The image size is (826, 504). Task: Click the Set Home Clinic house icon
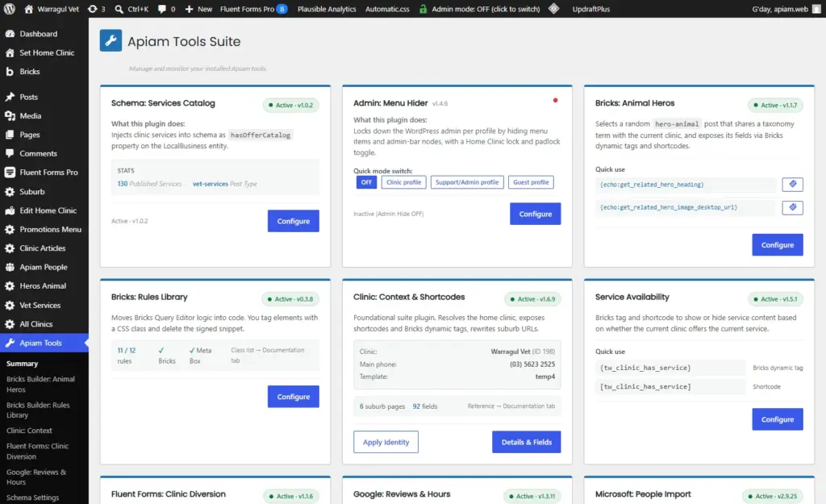pos(10,52)
